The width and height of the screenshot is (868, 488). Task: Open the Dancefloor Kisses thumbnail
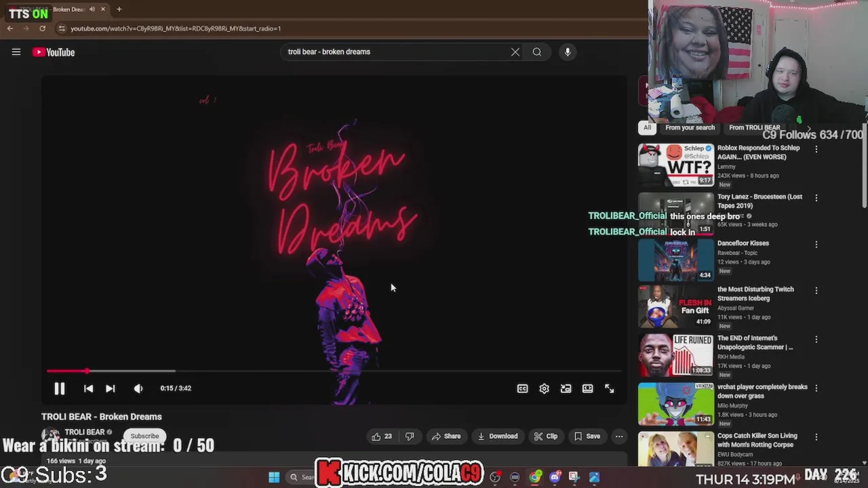[676, 260]
